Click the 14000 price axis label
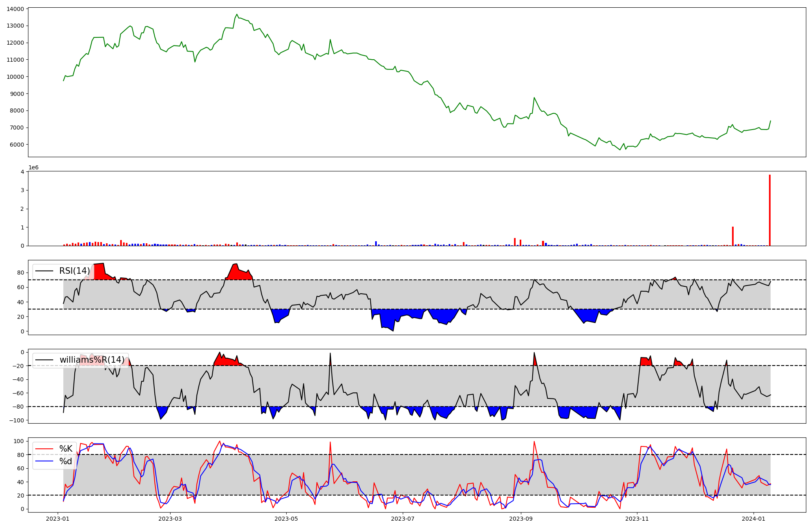 tap(15, 9)
